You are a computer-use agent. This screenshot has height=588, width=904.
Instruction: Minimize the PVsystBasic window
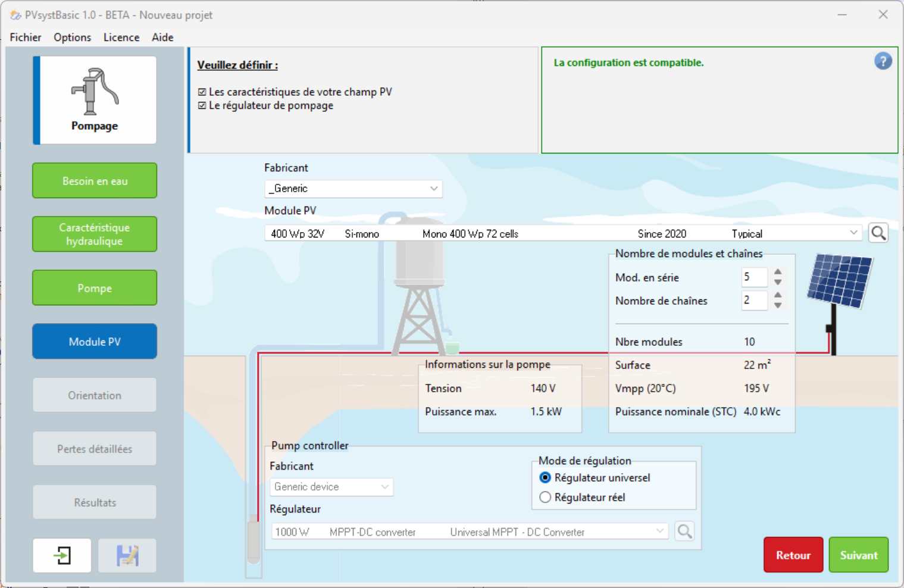pos(842,15)
